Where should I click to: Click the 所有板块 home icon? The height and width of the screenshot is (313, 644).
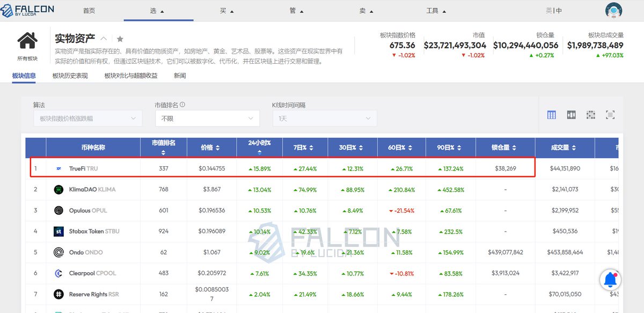pyautogui.click(x=27, y=41)
